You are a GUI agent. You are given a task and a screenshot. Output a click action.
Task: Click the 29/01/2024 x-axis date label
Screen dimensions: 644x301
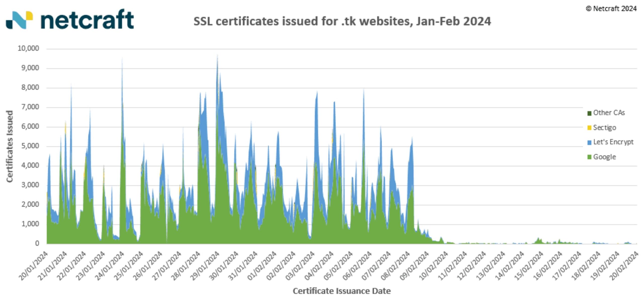pos(205,266)
